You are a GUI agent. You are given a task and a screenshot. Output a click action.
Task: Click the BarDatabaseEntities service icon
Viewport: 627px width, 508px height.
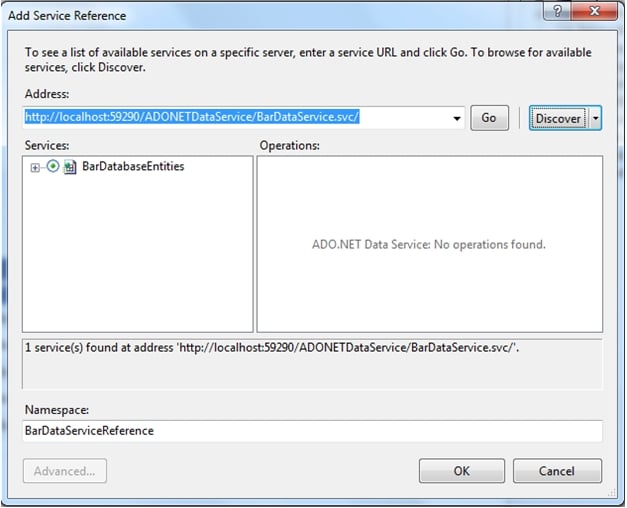(x=70, y=167)
